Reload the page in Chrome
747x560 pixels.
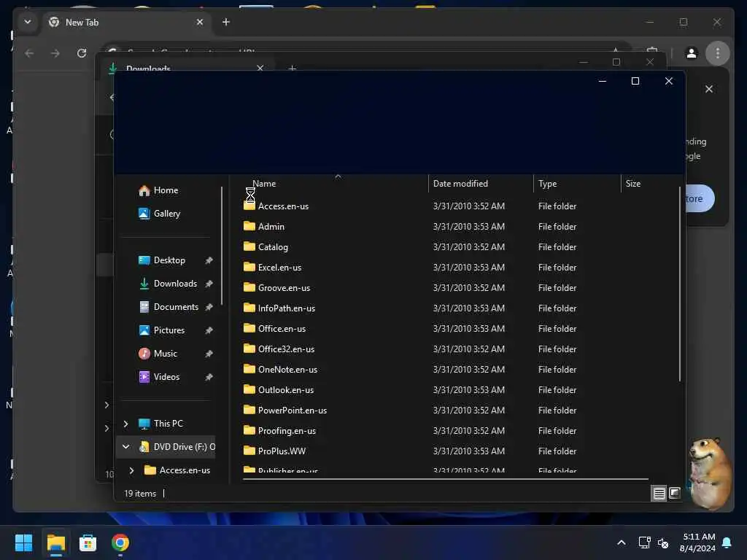(x=82, y=53)
